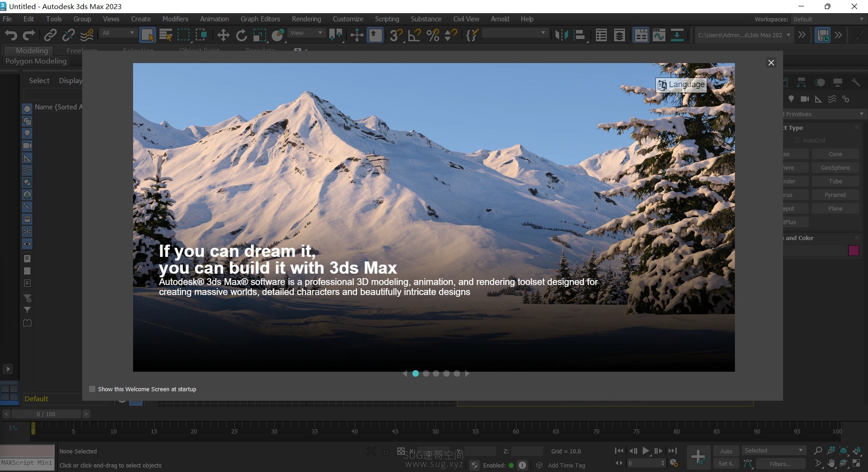
Task: Open the Layer Explorer icon
Action: point(620,35)
